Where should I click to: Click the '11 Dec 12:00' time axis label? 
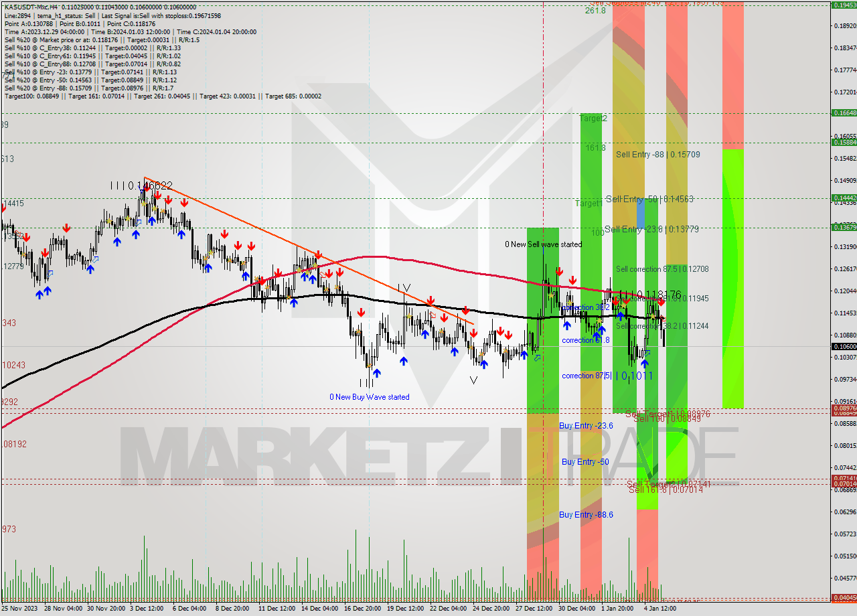coord(276,609)
